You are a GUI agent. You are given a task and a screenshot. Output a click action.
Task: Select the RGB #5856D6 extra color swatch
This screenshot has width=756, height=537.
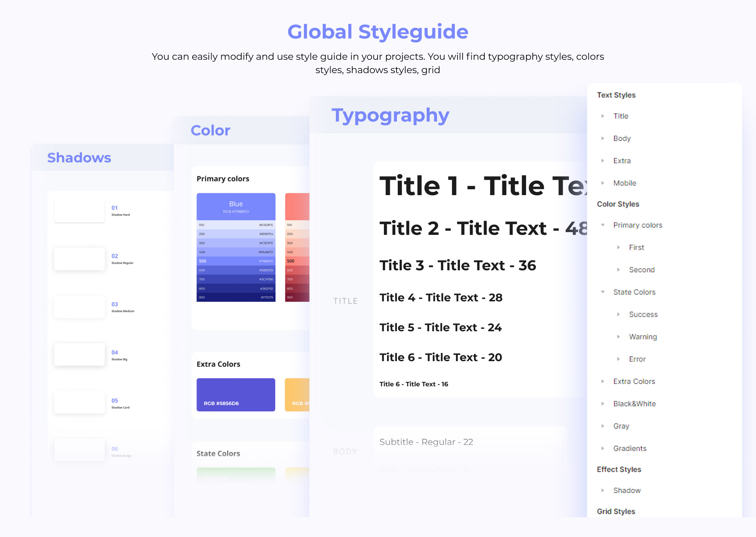coord(236,395)
